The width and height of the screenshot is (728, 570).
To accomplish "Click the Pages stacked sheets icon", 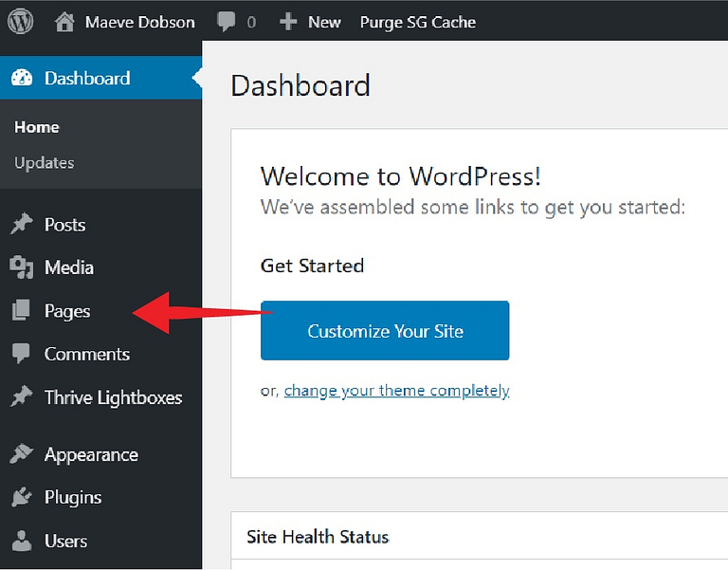I will (x=21, y=310).
